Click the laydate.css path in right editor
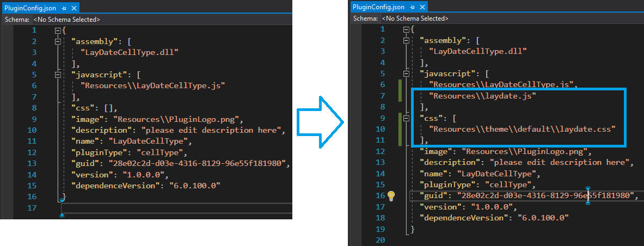Screen dimensions: 644x246 522,129
